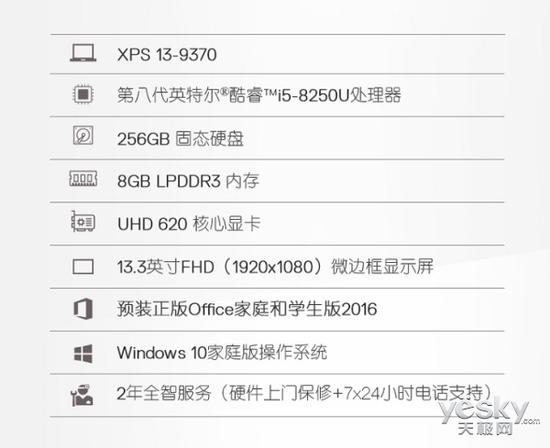Click the UHD 620 graphics text
The height and width of the screenshot is (448, 550).
point(189,224)
